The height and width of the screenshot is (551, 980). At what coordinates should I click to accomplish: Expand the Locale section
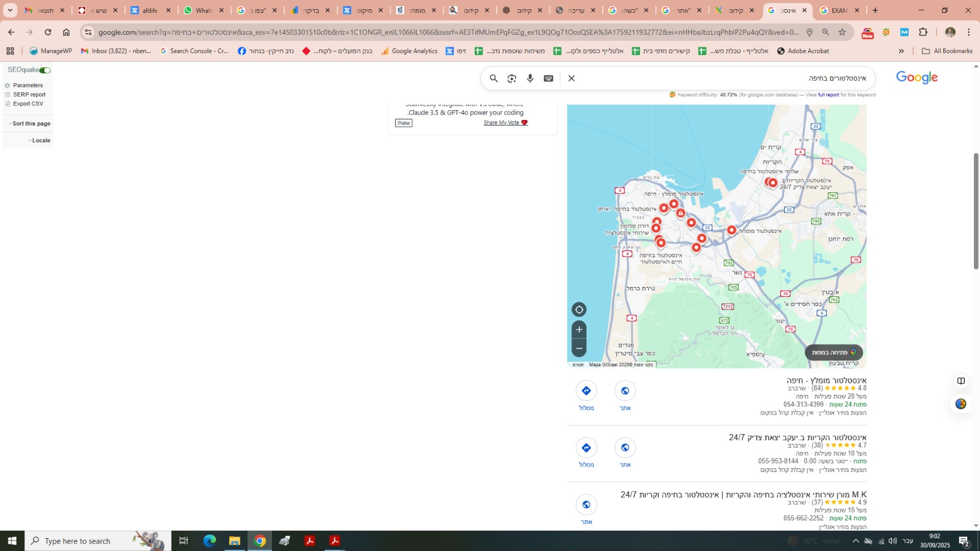pos(40,141)
